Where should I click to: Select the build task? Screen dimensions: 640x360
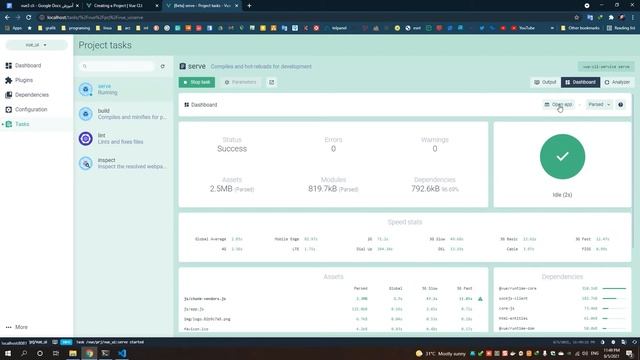click(x=124, y=114)
